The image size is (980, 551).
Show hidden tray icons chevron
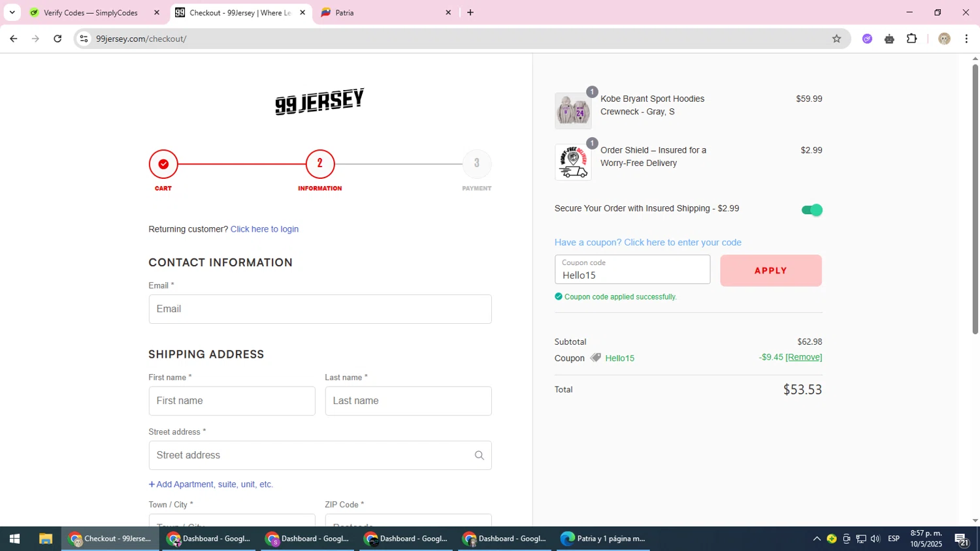[817, 539]
